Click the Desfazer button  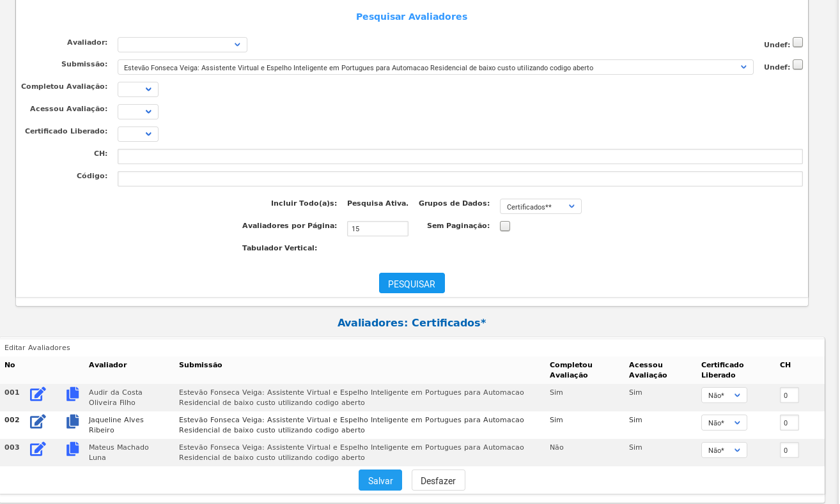coord(439,480)
